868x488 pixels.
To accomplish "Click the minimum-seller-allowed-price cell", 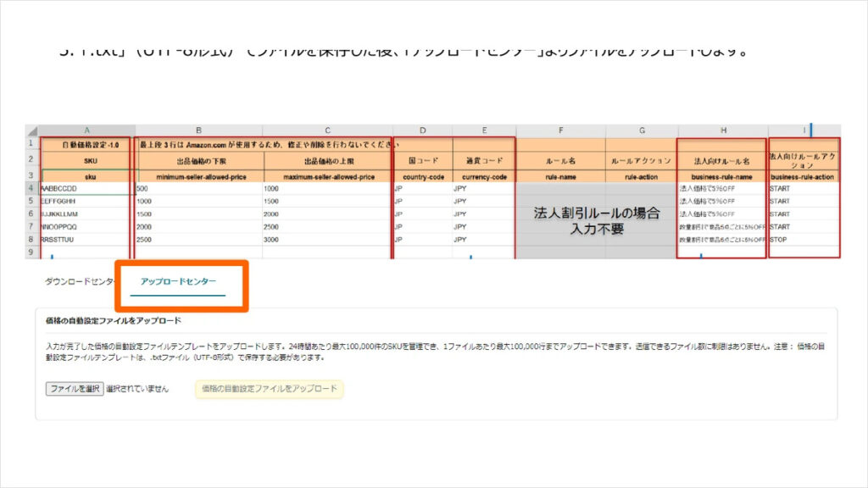I will coord(201,177).
